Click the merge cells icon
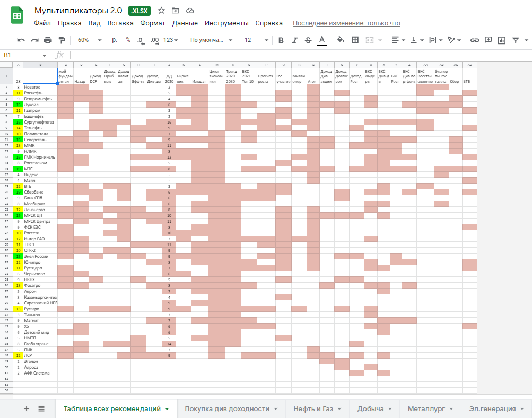532x418 pixels. pos(370,40)
